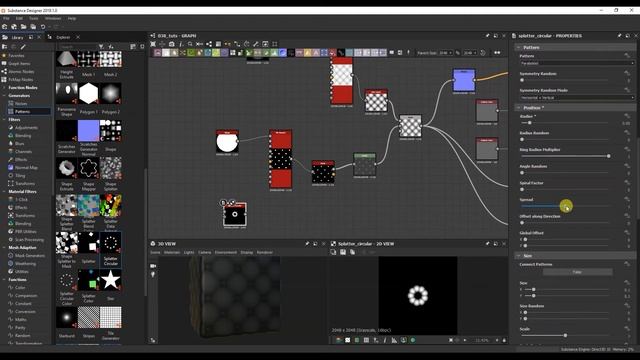Click the Favorites star in Library tree
The height and width of the screenshot is (360, 640).
point(4,56)
